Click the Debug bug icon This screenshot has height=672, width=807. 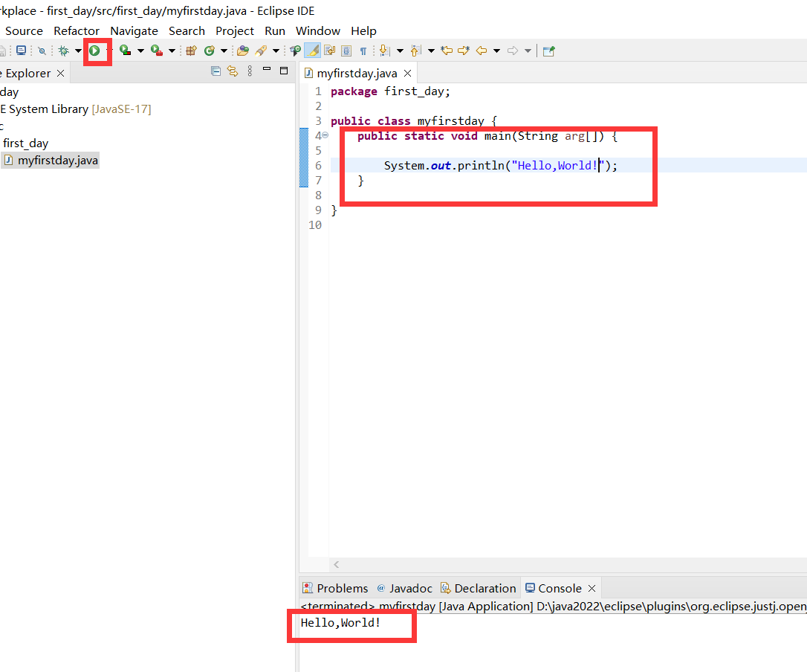(64, 51)
